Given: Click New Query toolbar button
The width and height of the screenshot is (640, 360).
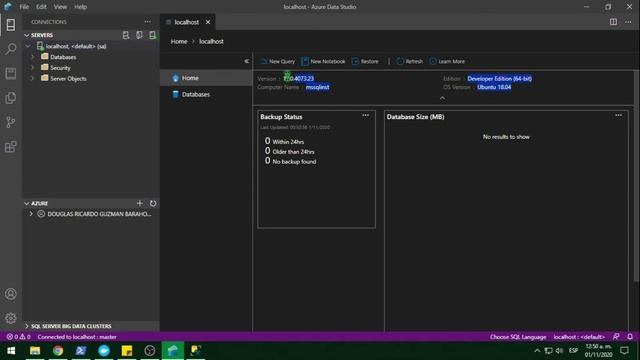Looking at the screenshot, I should click(x=278, y=61).
